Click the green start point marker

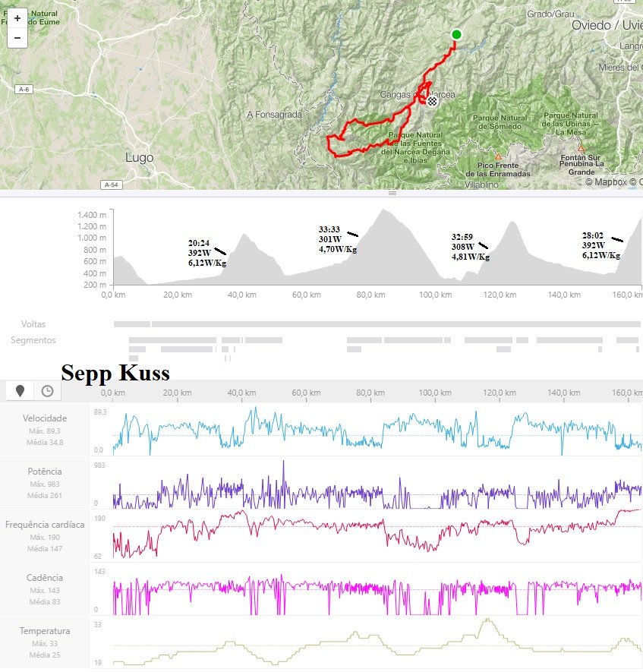click(456, 34)
